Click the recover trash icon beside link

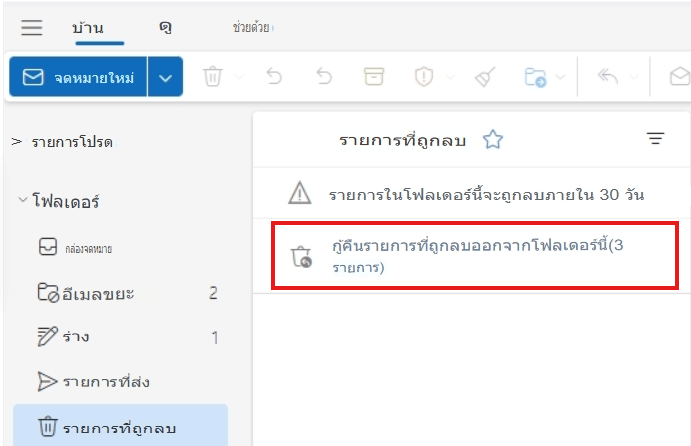coord(301,256)
